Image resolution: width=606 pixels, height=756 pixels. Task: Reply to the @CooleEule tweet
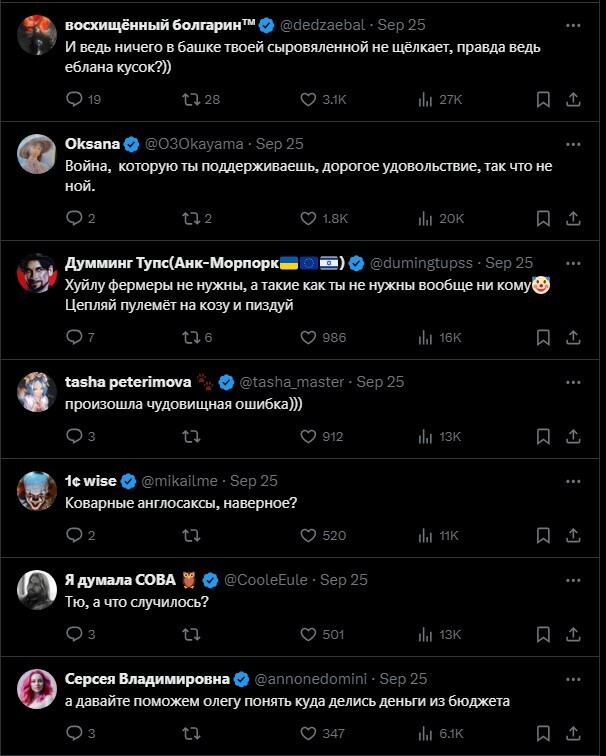(75, 633)
